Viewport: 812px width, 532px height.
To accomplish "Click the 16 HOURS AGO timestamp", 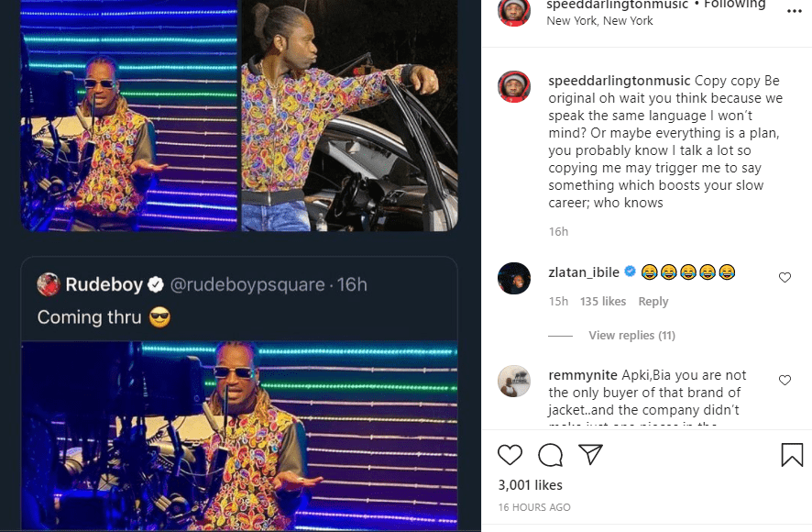I will pos(534,507).
